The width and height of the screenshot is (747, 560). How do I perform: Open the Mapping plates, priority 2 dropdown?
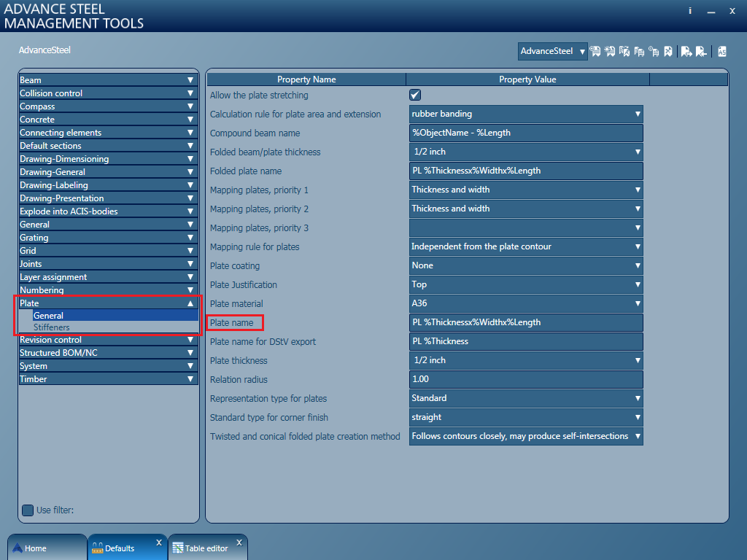526,209
